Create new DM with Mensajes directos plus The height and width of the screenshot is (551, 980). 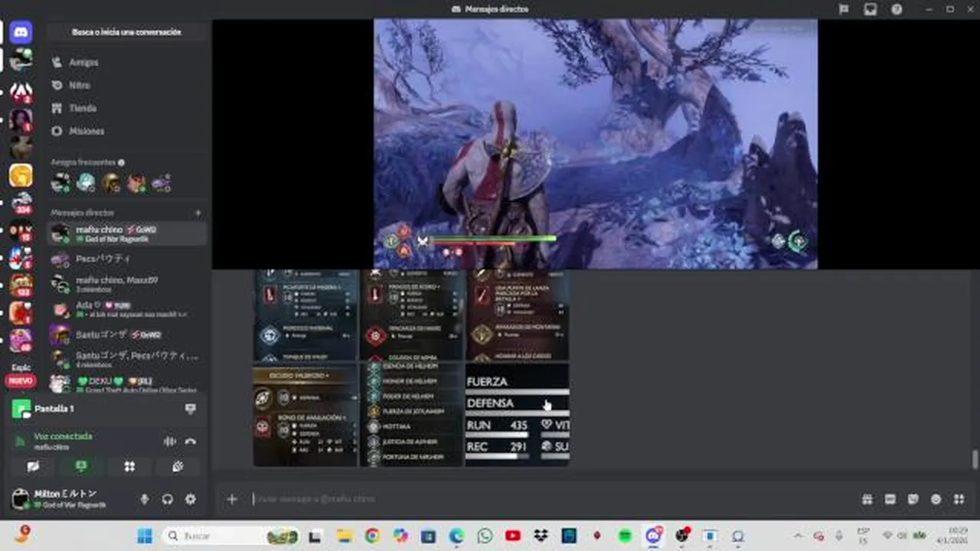198,213
